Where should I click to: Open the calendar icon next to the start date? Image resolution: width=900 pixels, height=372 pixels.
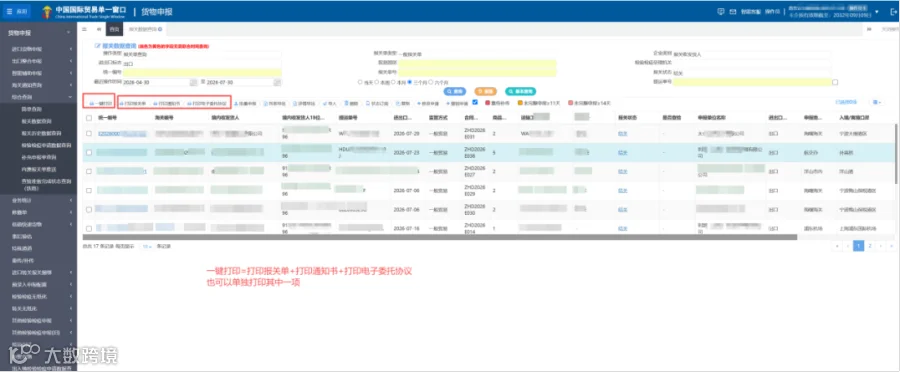click(193, 82)
